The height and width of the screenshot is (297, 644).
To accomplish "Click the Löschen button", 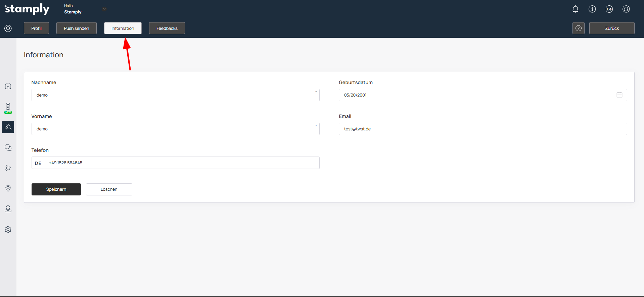I will point(109,189).
